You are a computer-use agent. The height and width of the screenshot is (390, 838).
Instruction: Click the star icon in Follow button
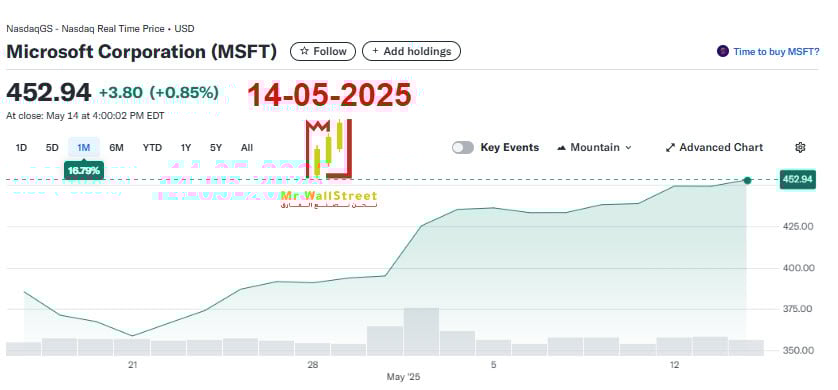coord(304,51)
